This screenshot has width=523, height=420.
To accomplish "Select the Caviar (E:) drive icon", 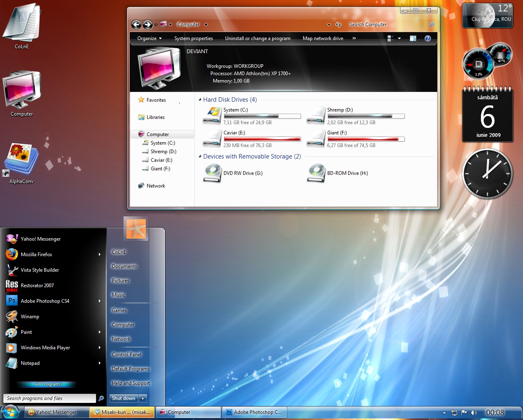I will (212, 139).
